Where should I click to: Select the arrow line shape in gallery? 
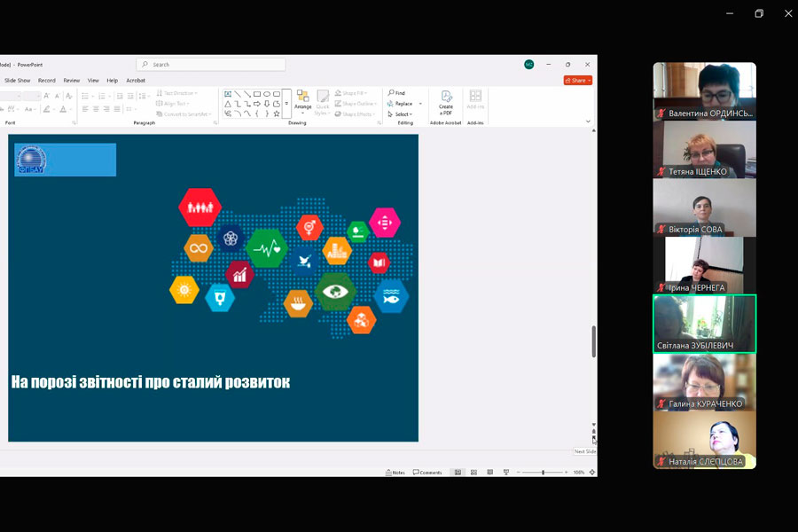[x=247, y=94]
